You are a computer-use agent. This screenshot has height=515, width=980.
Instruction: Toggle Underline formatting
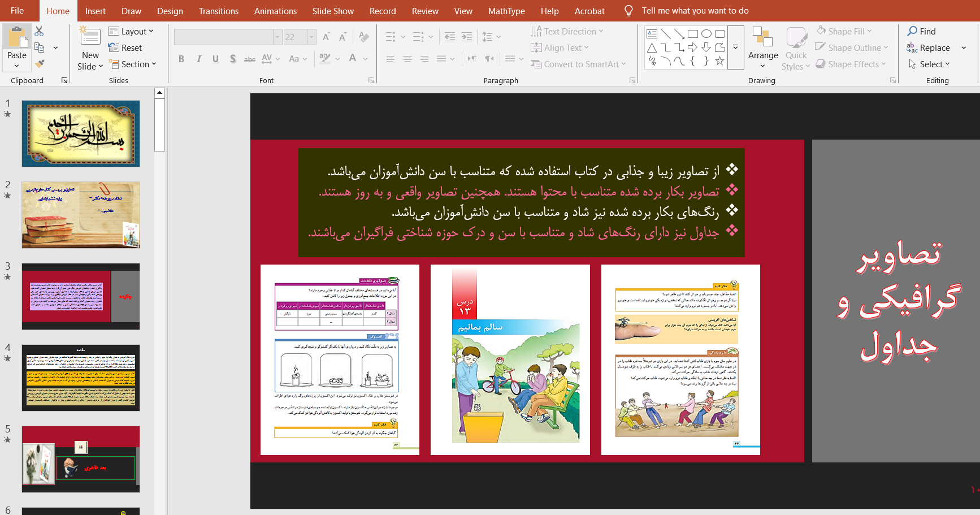215,59
